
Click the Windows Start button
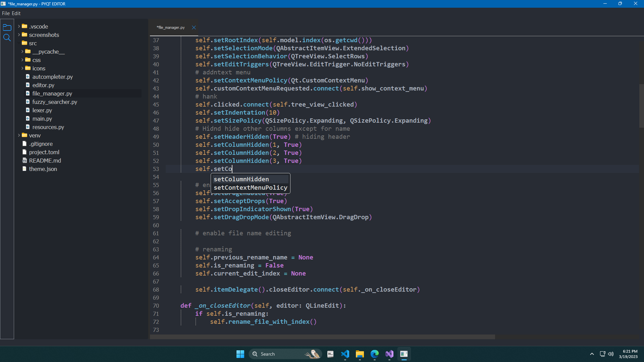click(240, 354)
